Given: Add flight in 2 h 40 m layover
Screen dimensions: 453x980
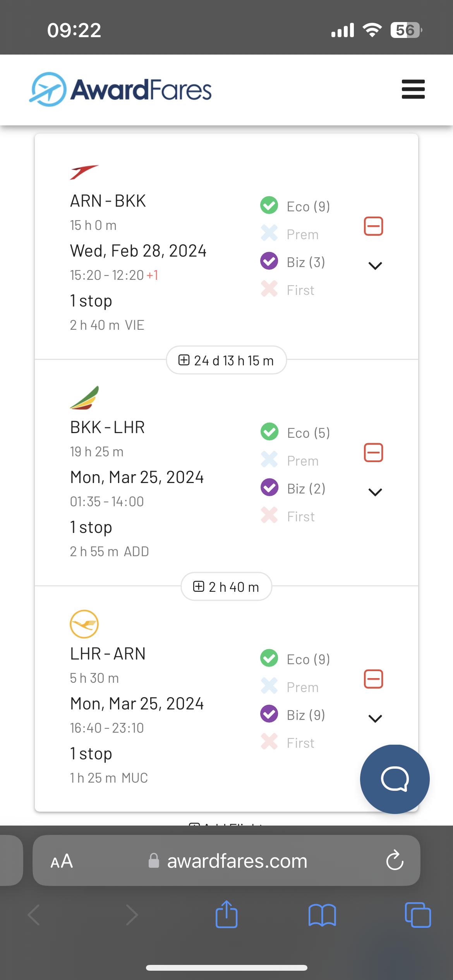Looking at the screenshot, I should [226, 587].
